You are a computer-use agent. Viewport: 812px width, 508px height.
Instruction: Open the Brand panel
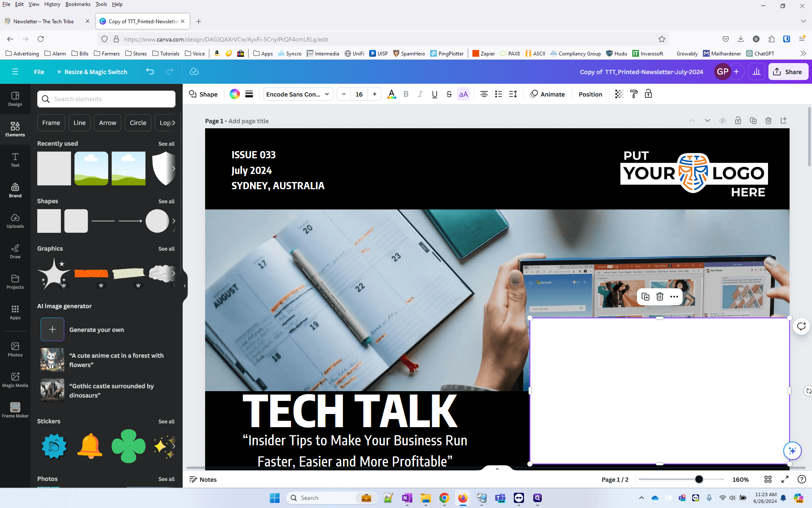tap(15, 190)
